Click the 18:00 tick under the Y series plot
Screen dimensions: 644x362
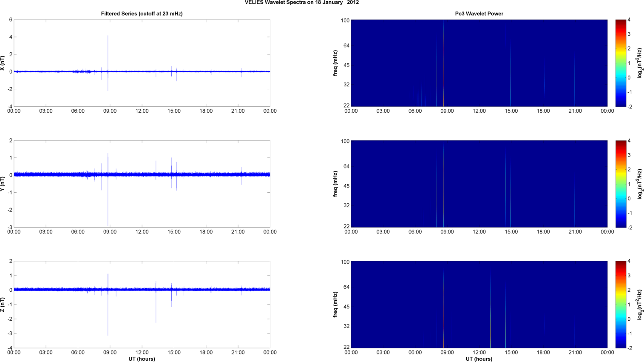[x=206, y=232]
